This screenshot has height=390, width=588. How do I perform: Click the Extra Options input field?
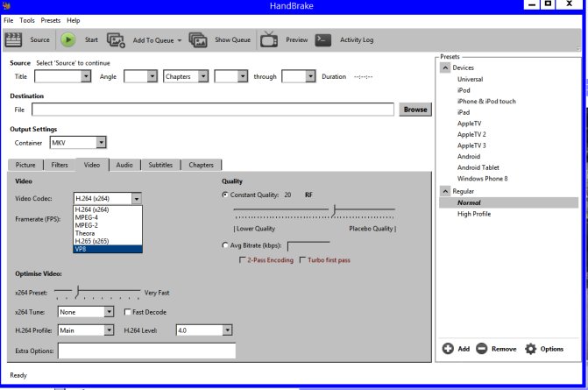point(146,351)
